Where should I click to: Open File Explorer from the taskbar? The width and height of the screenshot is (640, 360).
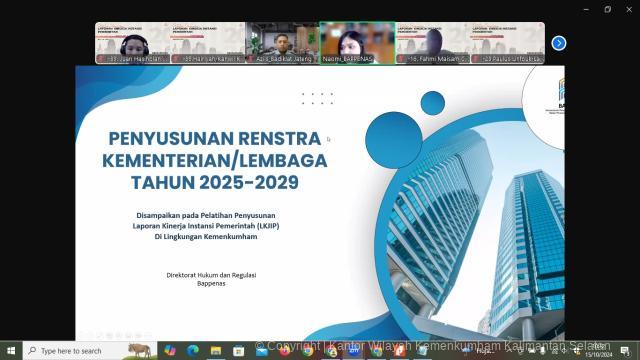216,351
